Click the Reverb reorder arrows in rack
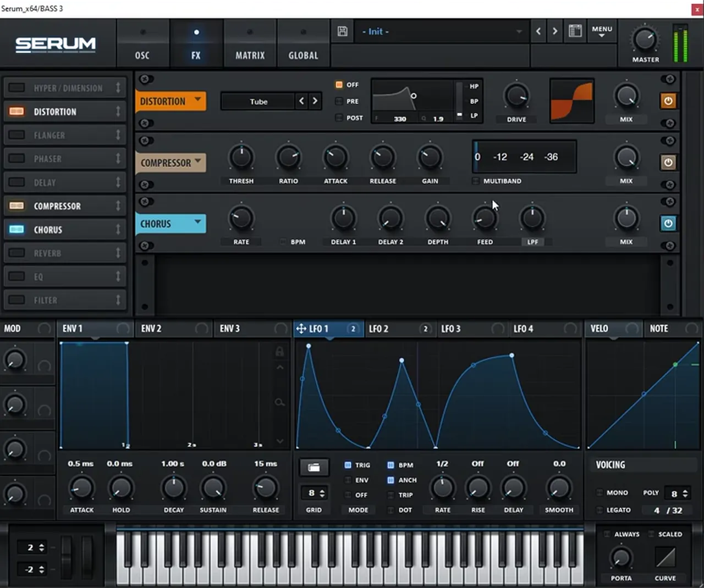 pyautogui.click(x=118, y=253)
